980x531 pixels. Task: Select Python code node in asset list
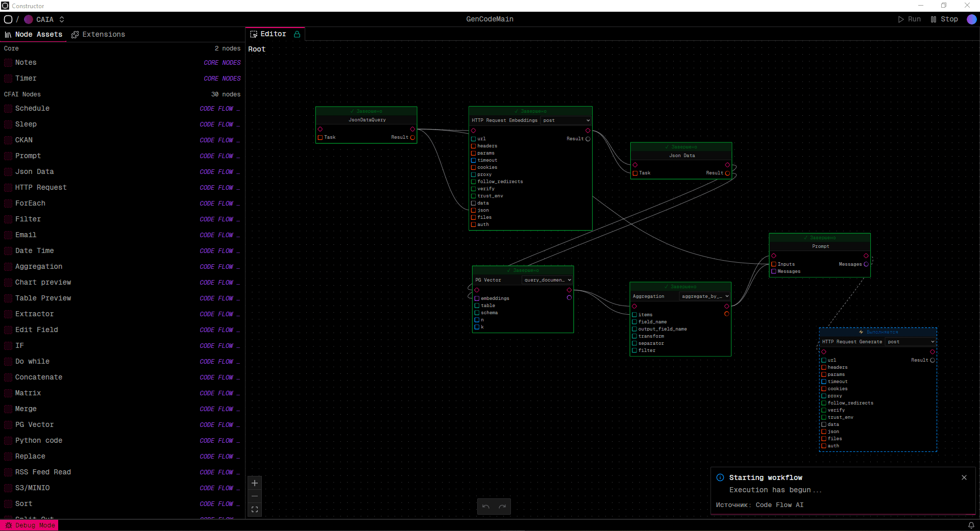pyautogui.click(x=39, y=440)
